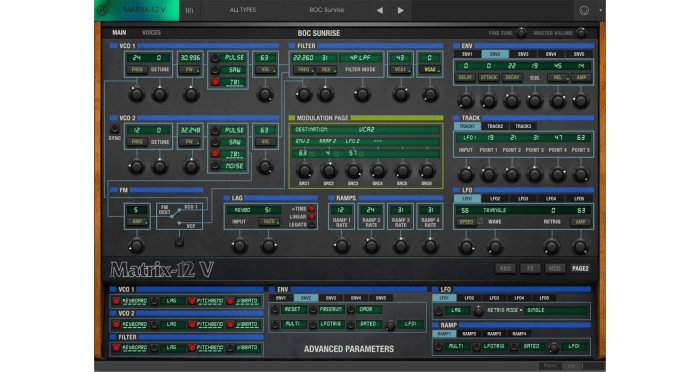Toggle Filter LAG LED in advanced parameters
Viewport: 700px width, 372px height.
(154, 347)
